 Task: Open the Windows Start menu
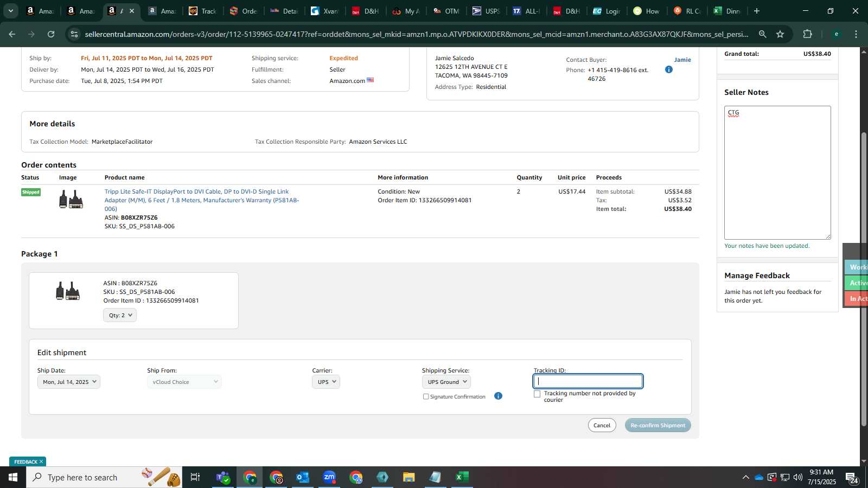pyautogui.click(x=13, y=477)
